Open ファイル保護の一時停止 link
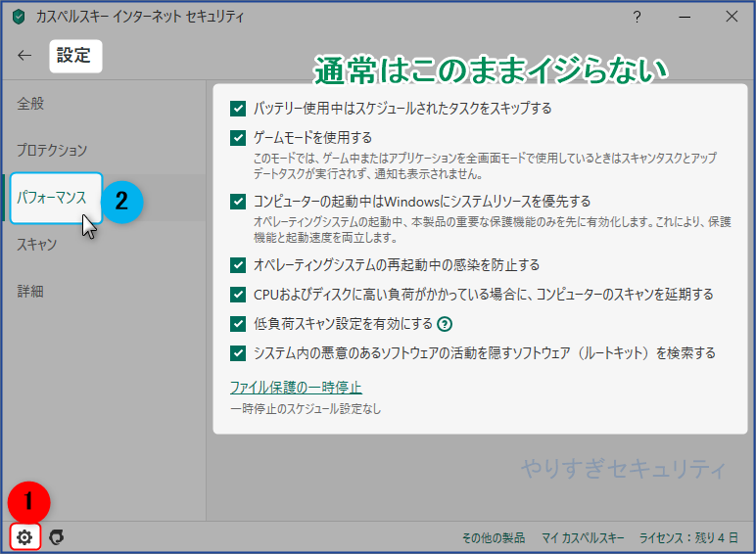Viewport: 756px width, 554px height. tap(296, 388)
